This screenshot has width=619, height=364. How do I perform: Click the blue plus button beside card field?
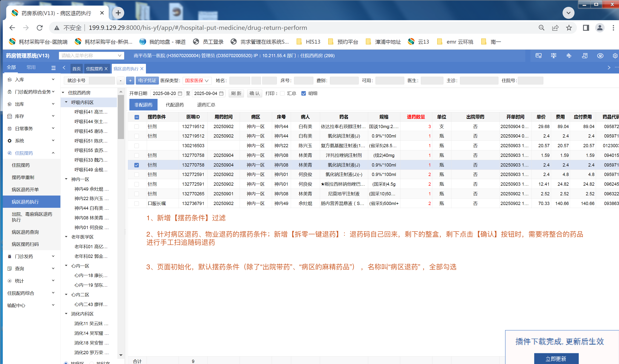130,81
